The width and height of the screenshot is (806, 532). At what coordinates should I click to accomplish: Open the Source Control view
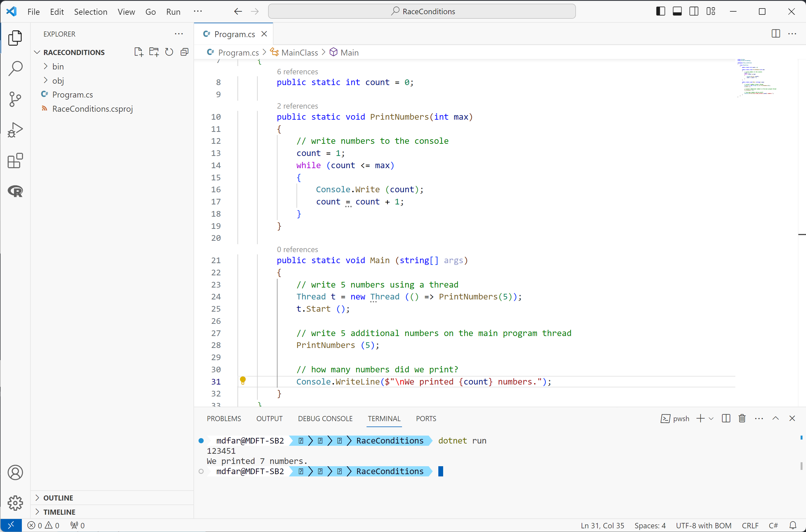click(x=15, y=99)
